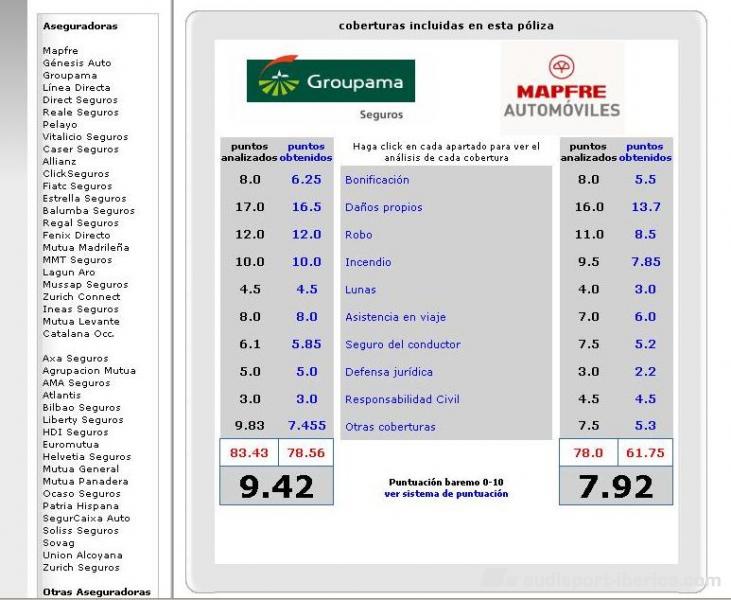Open Union Alcoyana insurer
The width and height of the screenshot is (731, 600).
click(83, 555)
